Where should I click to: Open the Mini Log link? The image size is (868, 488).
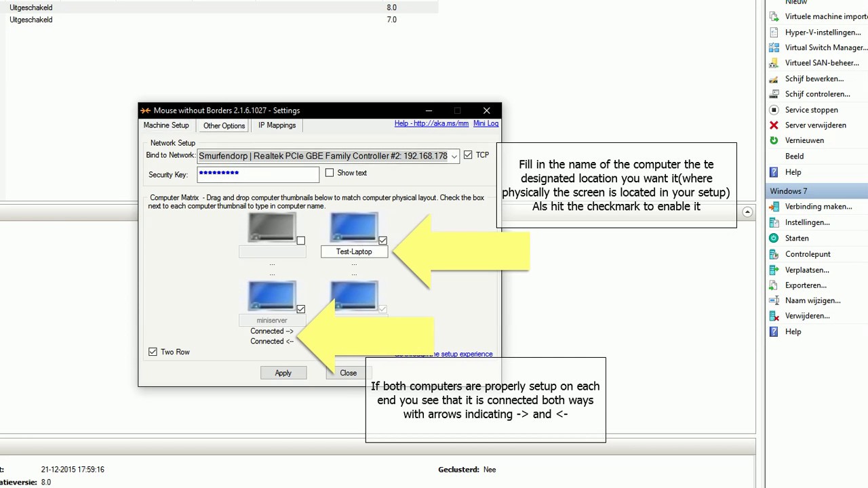[x=486, y=123]
